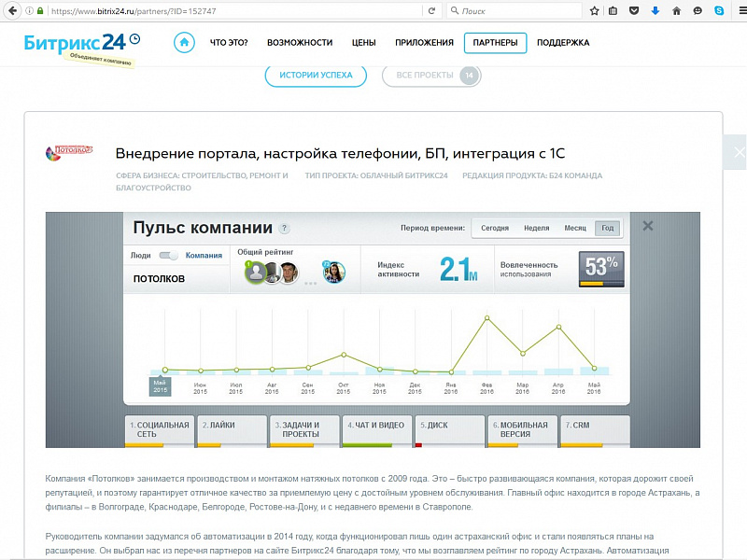
Task: Click the Pocket save icon
Action: click(x=634, y=10)
